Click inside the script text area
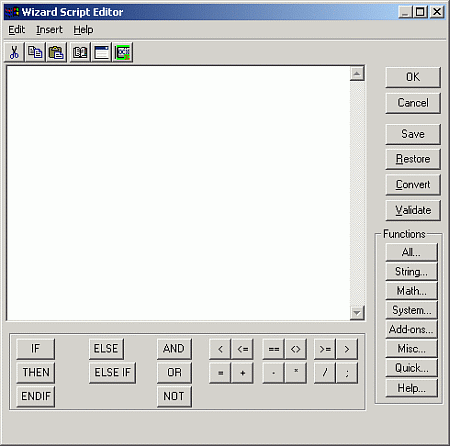This screenshot has width=450, height=446. pos(178,193)
